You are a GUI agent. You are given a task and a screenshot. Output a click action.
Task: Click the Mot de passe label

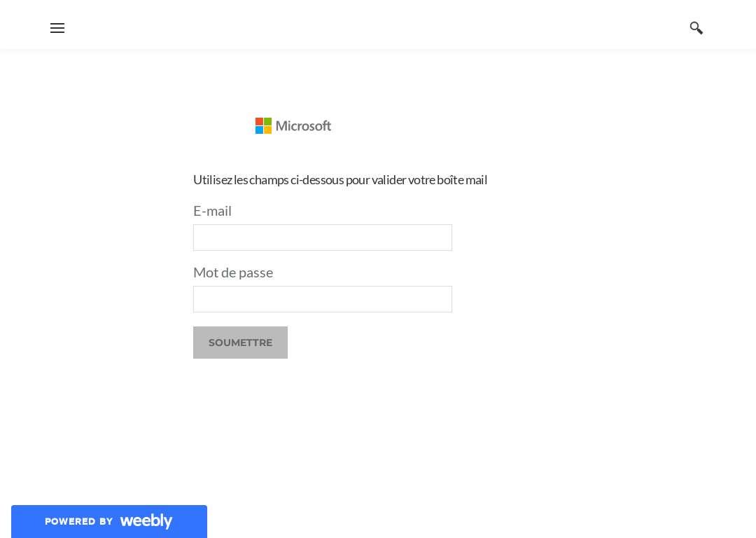pyautogui.click(x=233, y=273)
